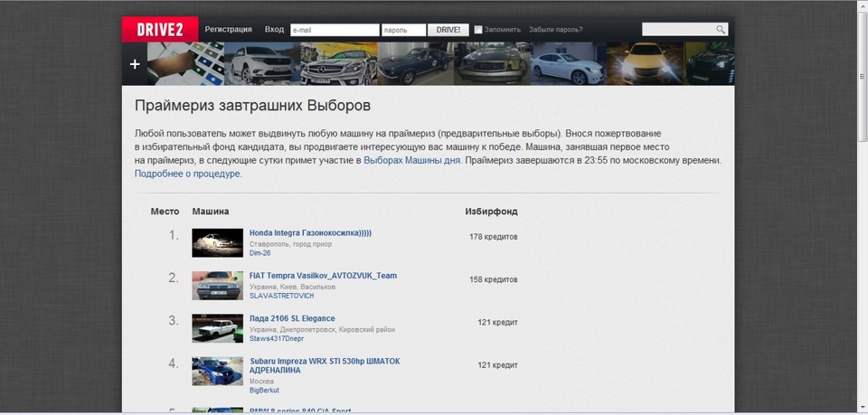The width and height of the screenshot is (868, 415).
Task: Open the Подробнее о процедуре link
Action: pyautogui.click(x=188, y=174)
